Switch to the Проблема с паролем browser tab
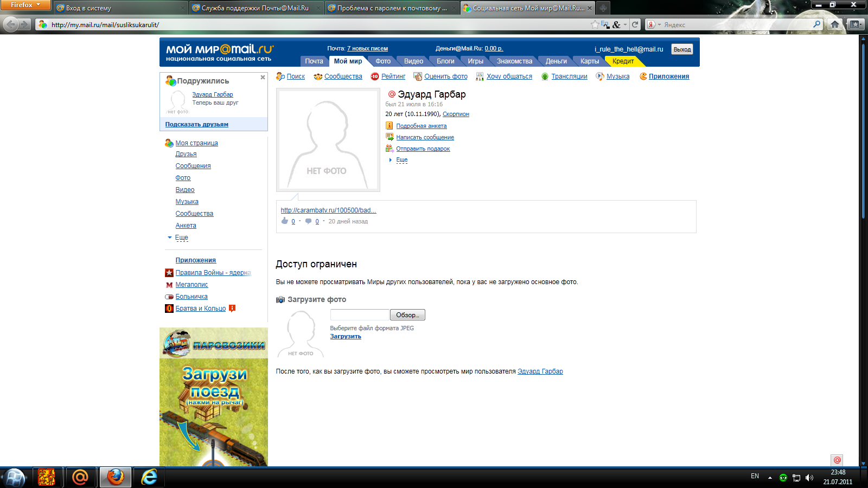 pos(392,8)
